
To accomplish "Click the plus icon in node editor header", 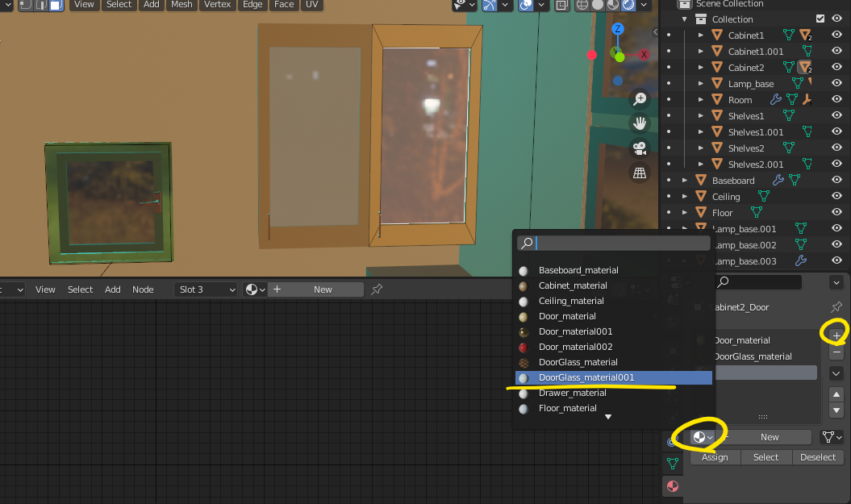I will [x=277, y=289].
